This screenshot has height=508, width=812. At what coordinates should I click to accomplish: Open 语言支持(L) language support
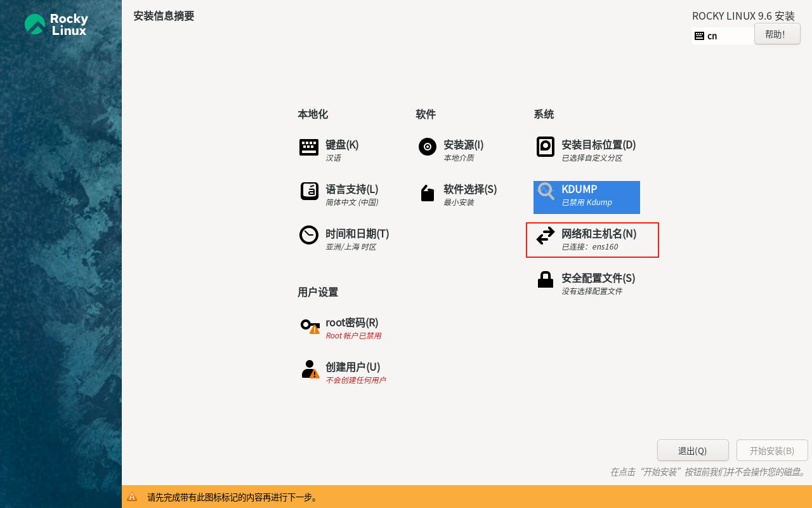tap(352, 189)
